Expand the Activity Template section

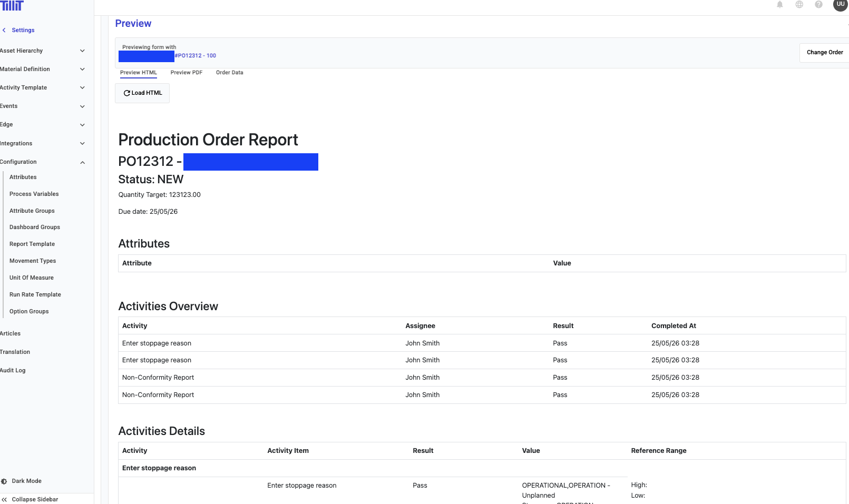click(42, 88)
